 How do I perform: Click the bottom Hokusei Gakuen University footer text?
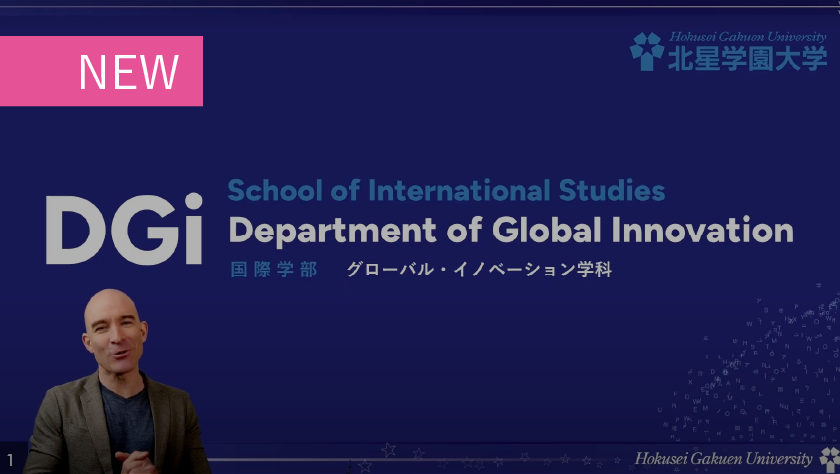[x=723, y=459]
